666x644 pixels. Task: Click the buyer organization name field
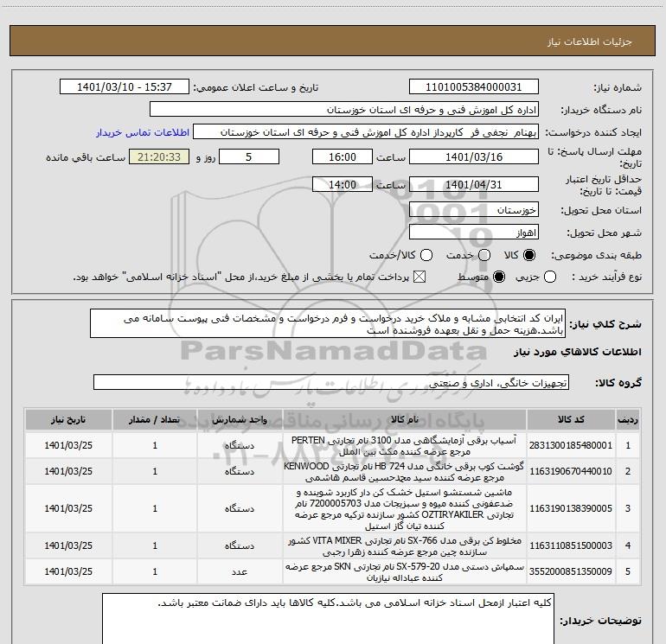tap(344, 110)
